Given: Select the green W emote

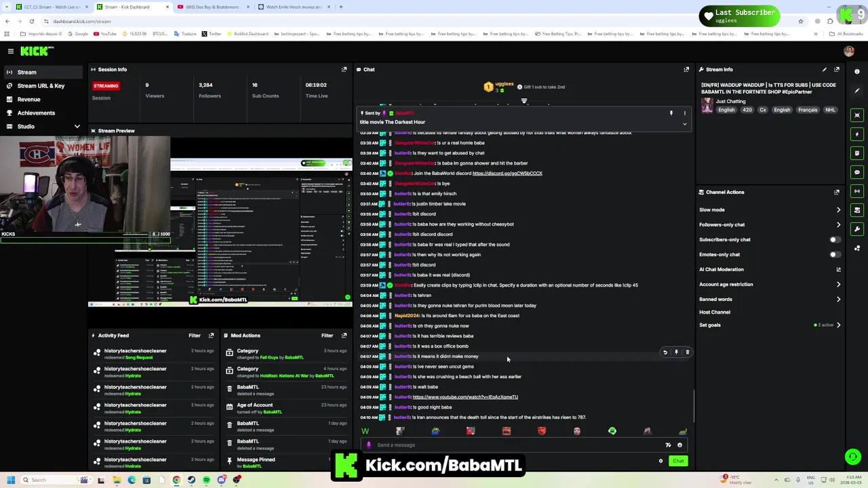Looking at the screenshot, I should pyautogui.click(x=365, y=431).
